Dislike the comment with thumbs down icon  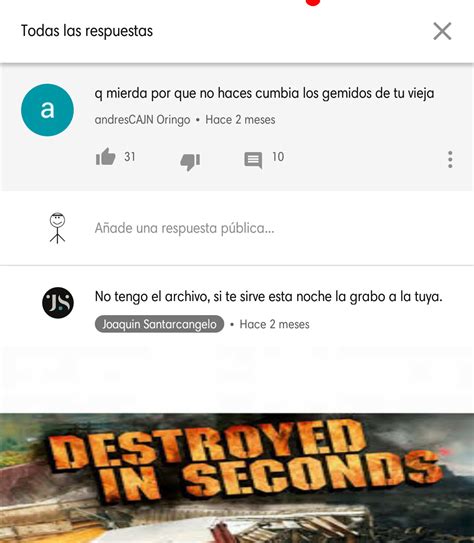click(190, 162)
